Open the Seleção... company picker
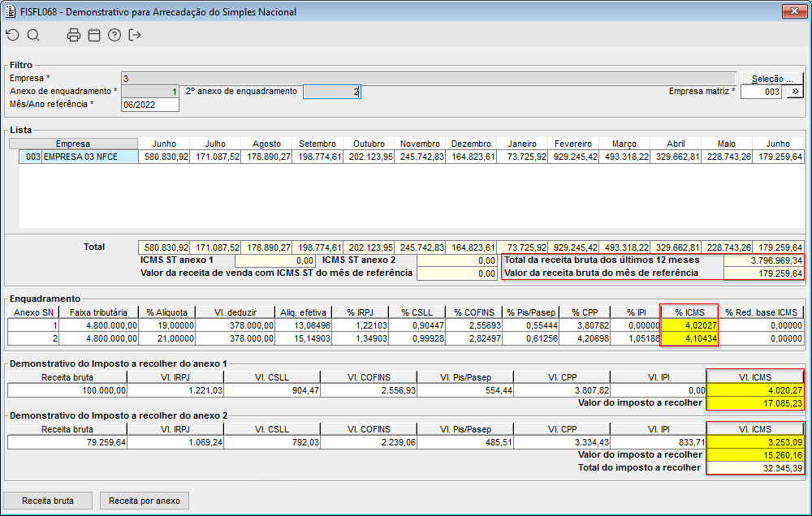 tap(771, 78)
